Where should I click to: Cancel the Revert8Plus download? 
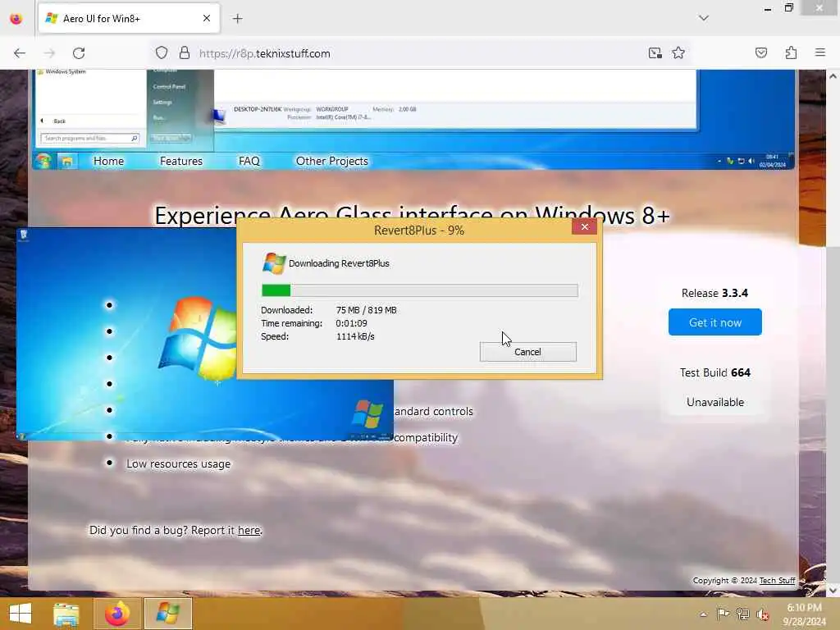click(527, 352)
